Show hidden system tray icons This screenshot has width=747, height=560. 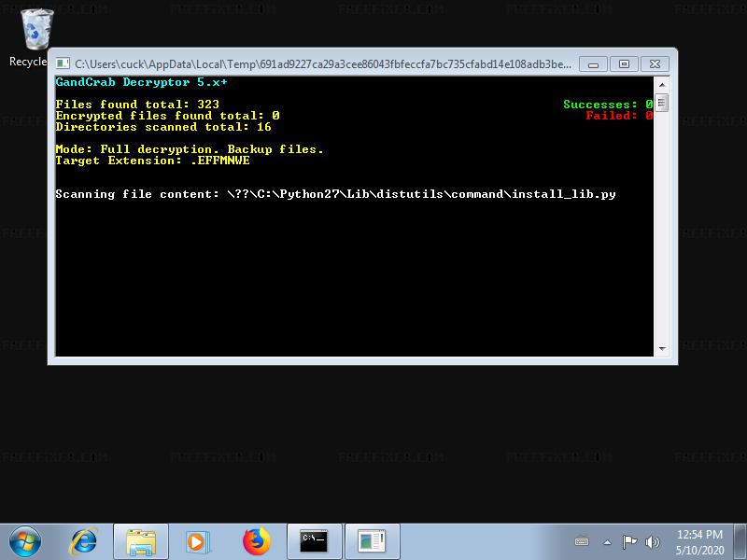[608, 542]
